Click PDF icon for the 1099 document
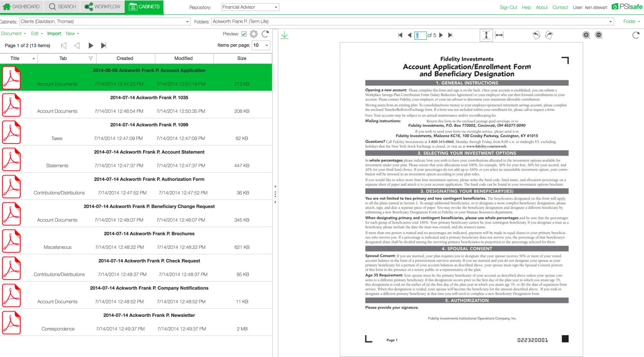 coord(11,132)
